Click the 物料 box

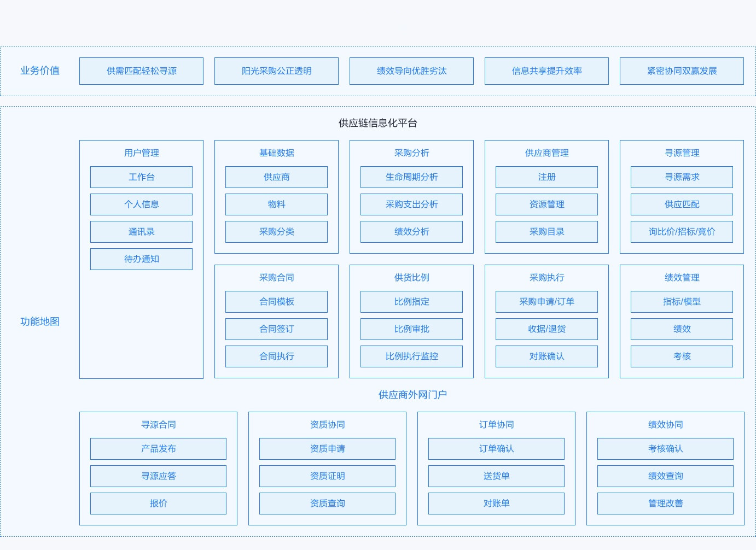coord(276,204)
